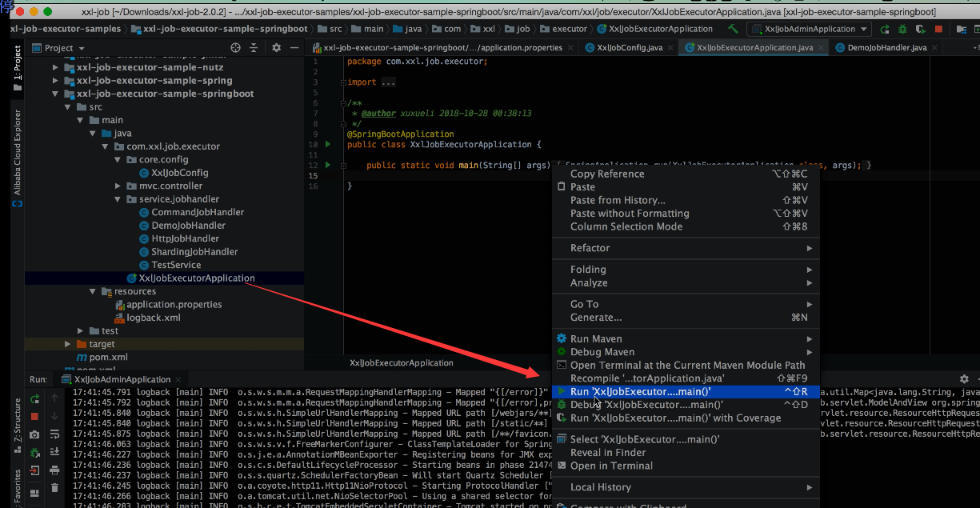Image resolution: width=980 pixels, height=508 pixels.
Task: Select DemoJobHandler in project tree
Action: tap(189, 226)
